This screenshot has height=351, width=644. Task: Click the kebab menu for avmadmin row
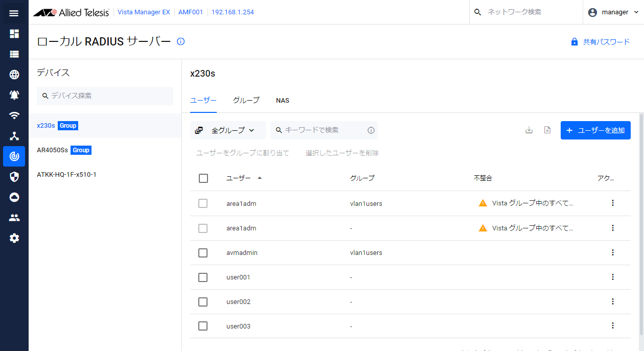pyautogui.click(x=613, y=252)
